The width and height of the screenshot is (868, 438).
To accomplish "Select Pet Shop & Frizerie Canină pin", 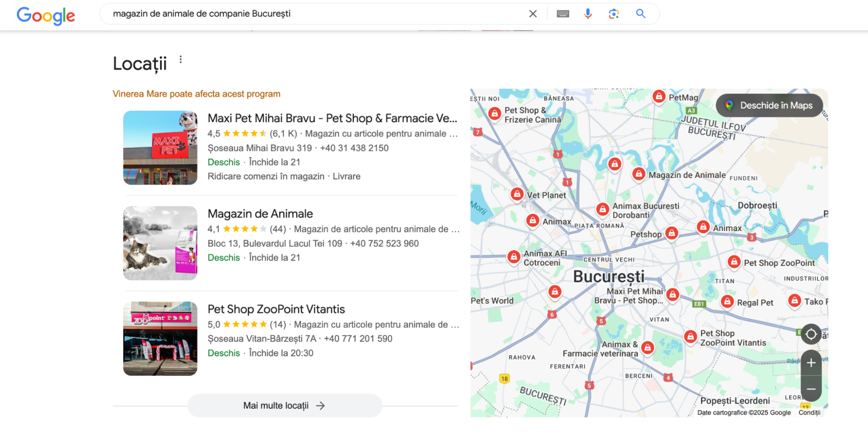I will click(494, 114).
